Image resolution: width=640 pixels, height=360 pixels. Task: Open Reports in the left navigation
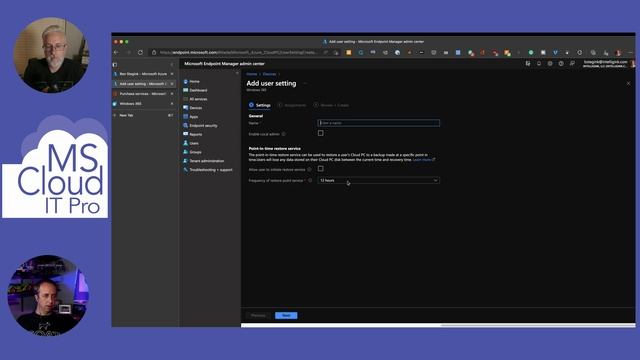(x=196, y=134)
